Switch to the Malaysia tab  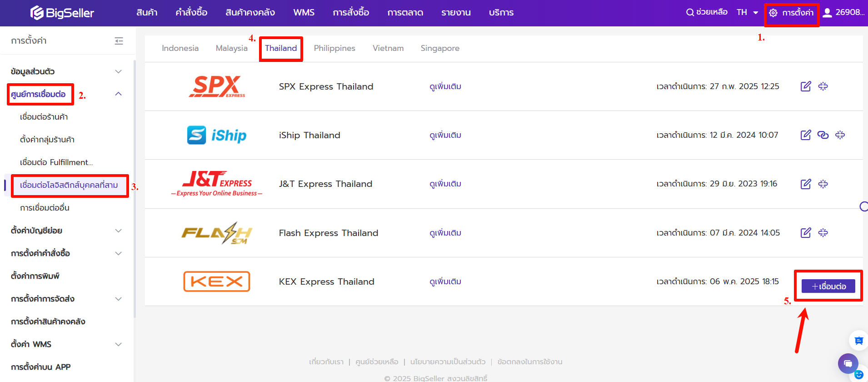[x=232, y=48]
